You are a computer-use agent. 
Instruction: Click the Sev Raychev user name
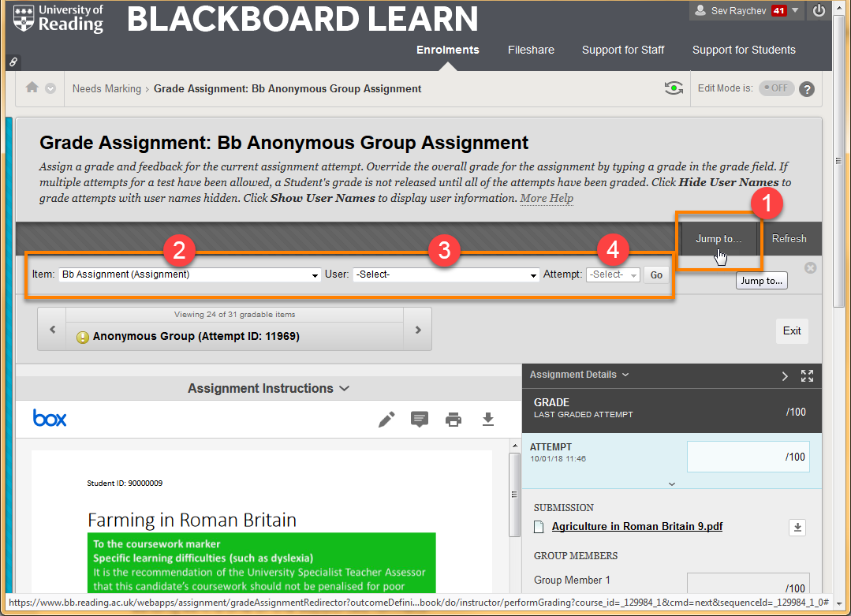click(x=739, y=10)
